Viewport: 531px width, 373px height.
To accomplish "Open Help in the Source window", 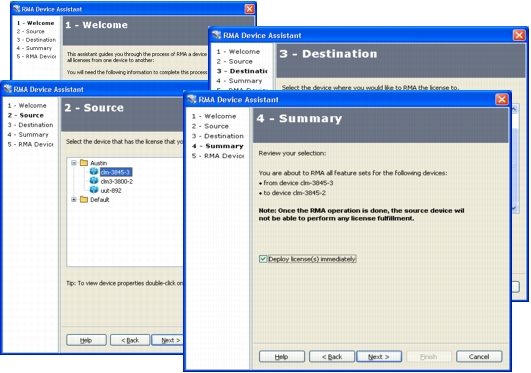I will [86, 340].
